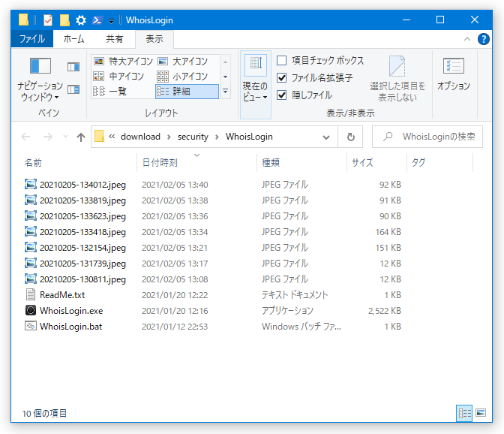Open Customize Quick Access Toolbar dropdown
This screenshot has height=434, width=504.
pyautogui.click(x=111, y=21)
